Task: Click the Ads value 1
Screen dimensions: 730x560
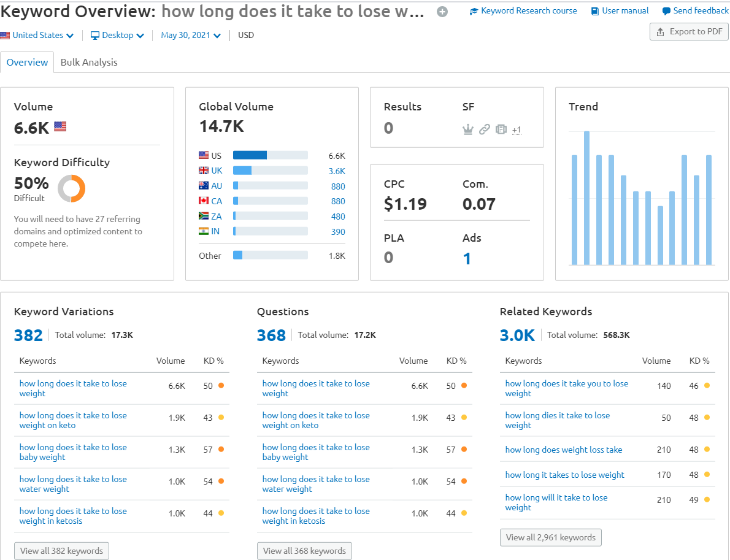Action: (467, 258)
